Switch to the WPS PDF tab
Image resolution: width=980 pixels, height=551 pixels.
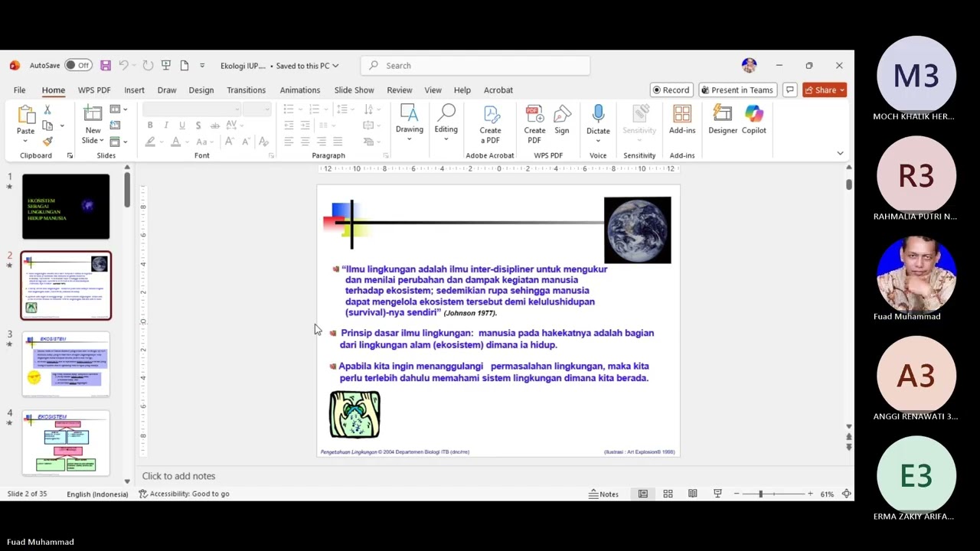94,90
